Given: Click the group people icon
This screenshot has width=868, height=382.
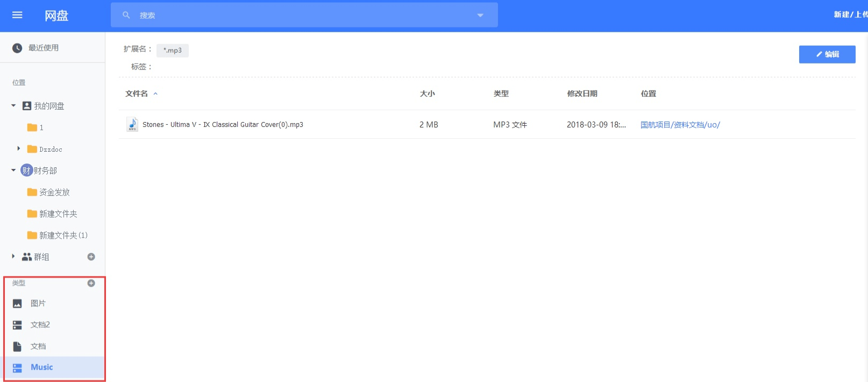Looking at the screenshot, I should coord(27,257).
